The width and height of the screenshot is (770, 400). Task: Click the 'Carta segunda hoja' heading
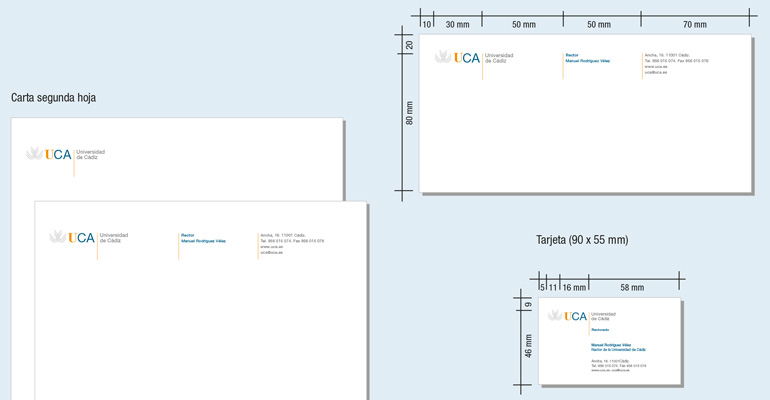53,98
